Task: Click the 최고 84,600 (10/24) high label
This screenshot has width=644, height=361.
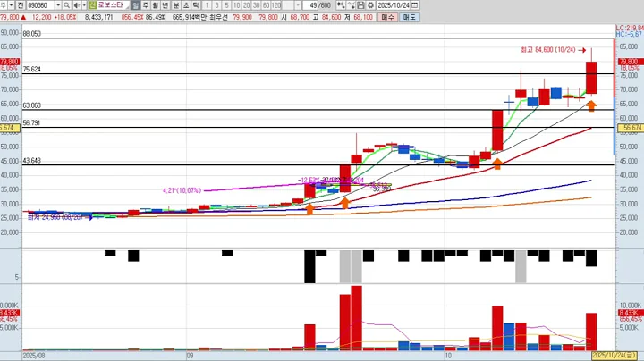Action: pos(548,50)
